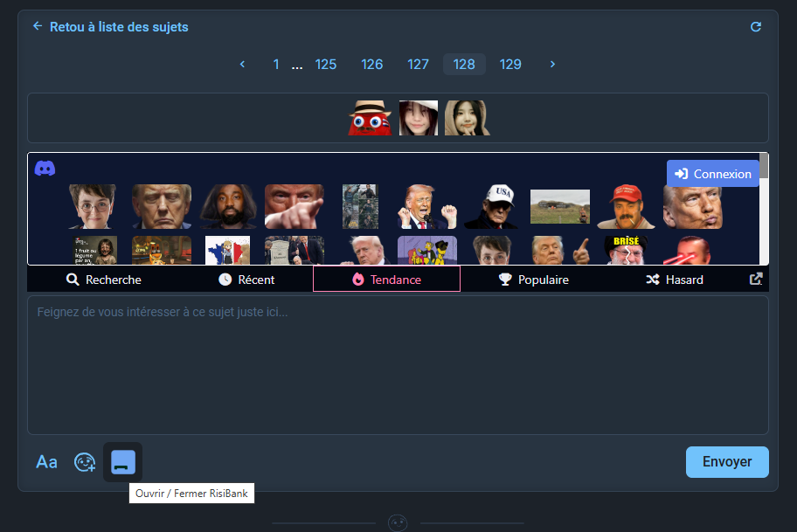The height and width of the screenshot is (532, 797).
Task: Click the message text area
Action: [x=398, y=364]
